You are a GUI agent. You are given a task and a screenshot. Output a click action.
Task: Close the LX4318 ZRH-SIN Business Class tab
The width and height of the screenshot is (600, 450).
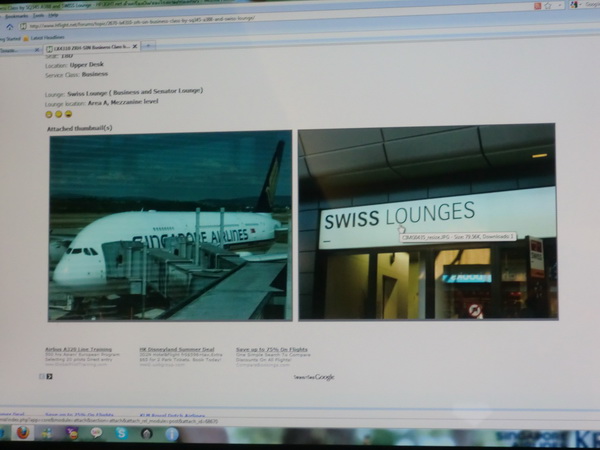[135, 47]
